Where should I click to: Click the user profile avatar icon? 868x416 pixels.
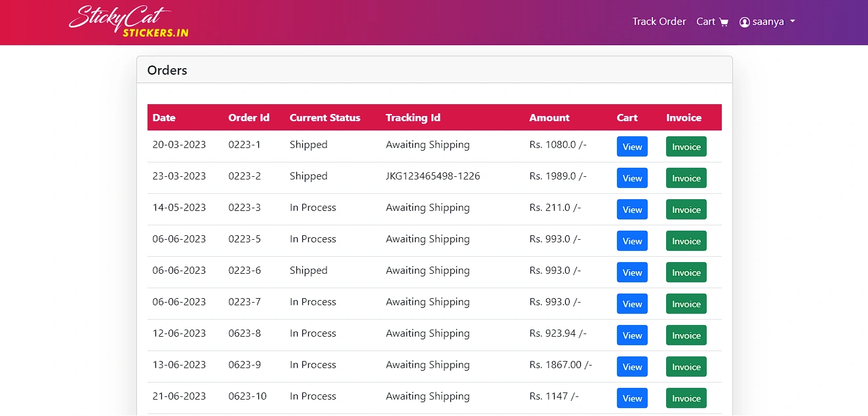(744, 22)
